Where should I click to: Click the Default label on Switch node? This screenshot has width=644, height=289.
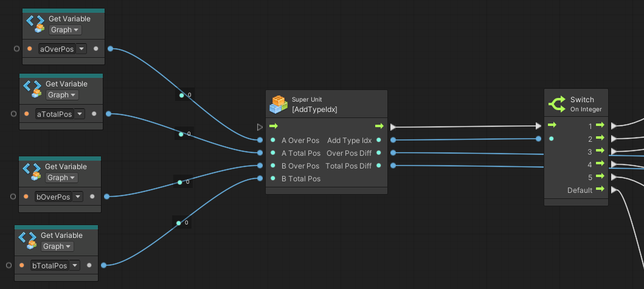click(580, 190)
